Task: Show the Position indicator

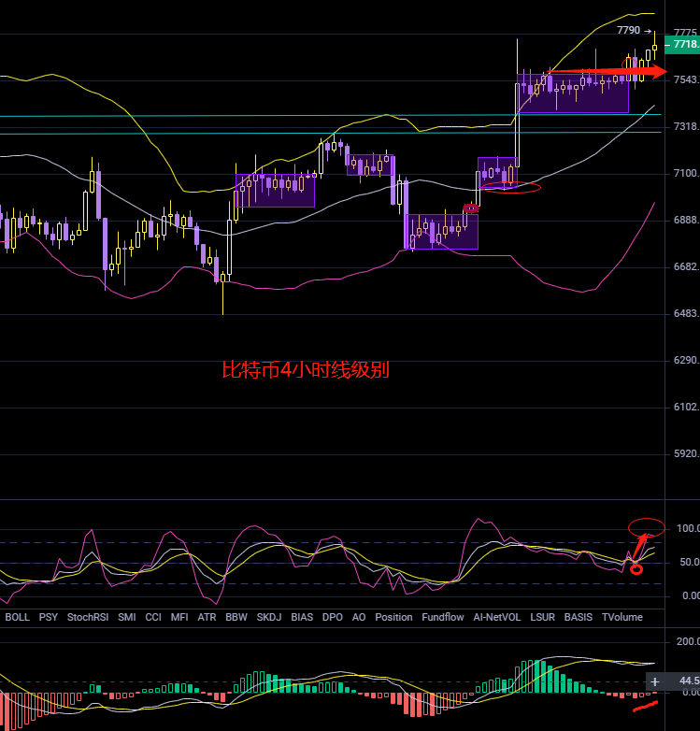Action: pyautogui.click(x=393, y=618)
